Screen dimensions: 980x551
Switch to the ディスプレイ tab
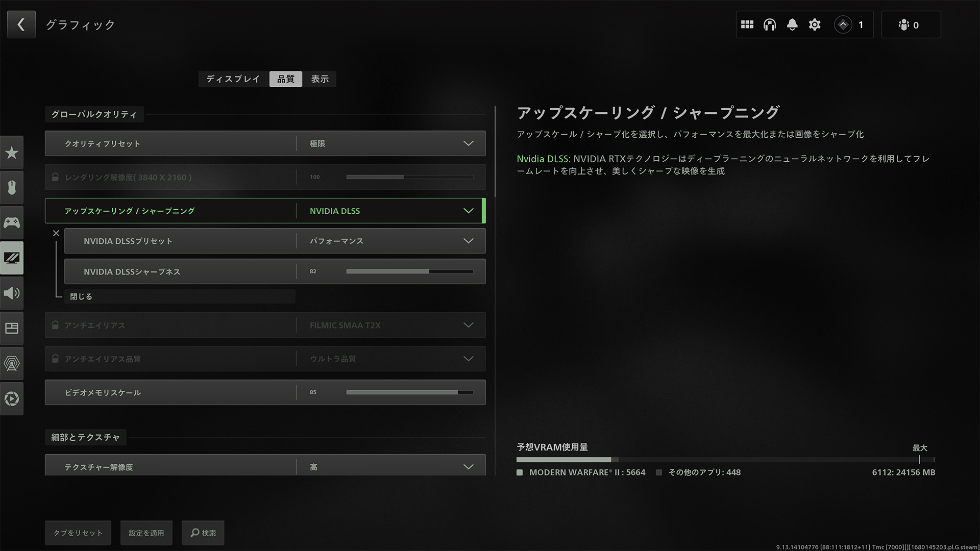(x=233, y=79)
